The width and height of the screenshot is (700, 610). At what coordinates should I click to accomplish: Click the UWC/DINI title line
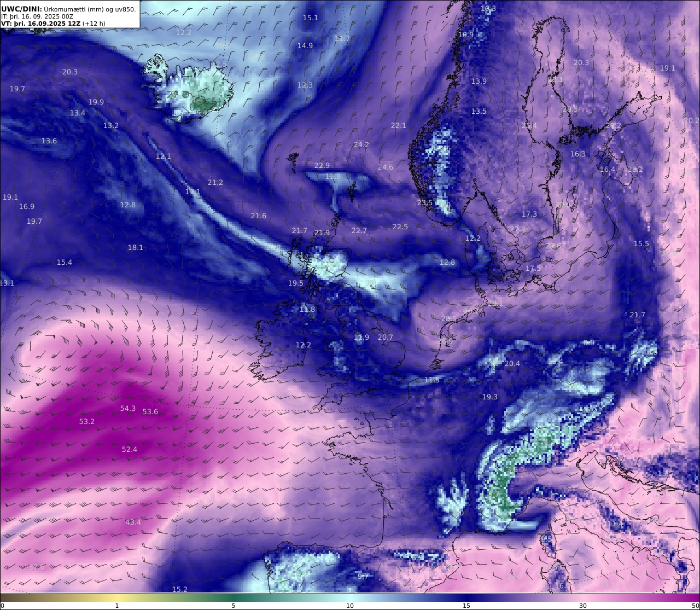pyautogui.click(x=68, y=9)
